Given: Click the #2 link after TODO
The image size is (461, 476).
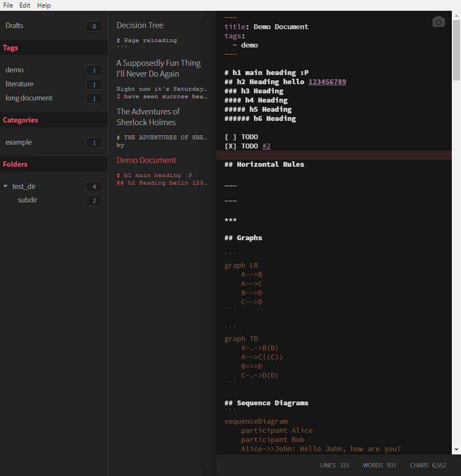Looking at the screenshot, I should point(266,146).
